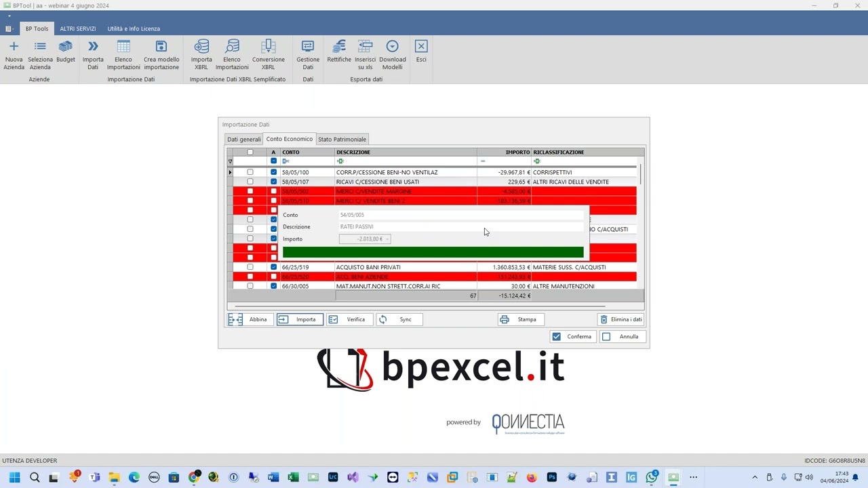Image resolution: width=868 pixels, height=488 pixels.
Task: Tick first-column checkbox for row 58/05/100
Action: (250, 172)
